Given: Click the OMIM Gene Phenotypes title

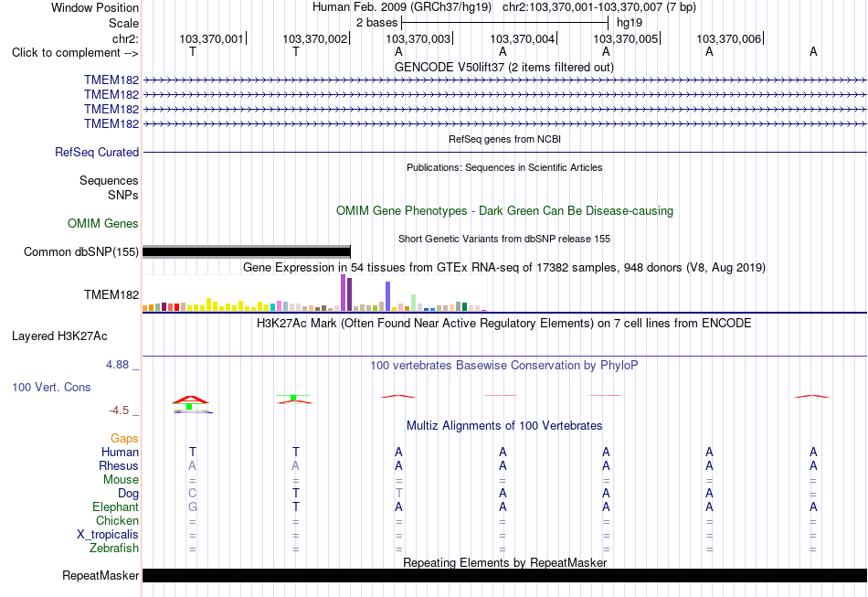Looking at the screenshot, I should tap(505, 210).
